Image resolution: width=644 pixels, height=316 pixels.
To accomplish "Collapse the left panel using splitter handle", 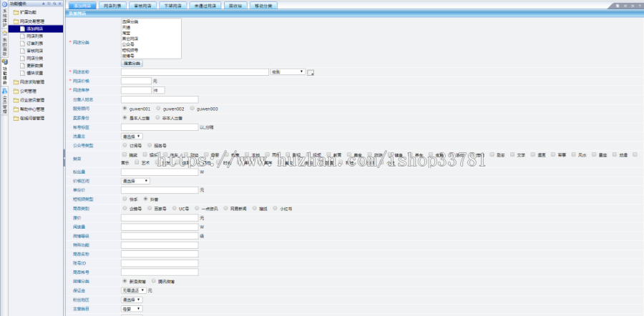I will (x=64, y=158).
